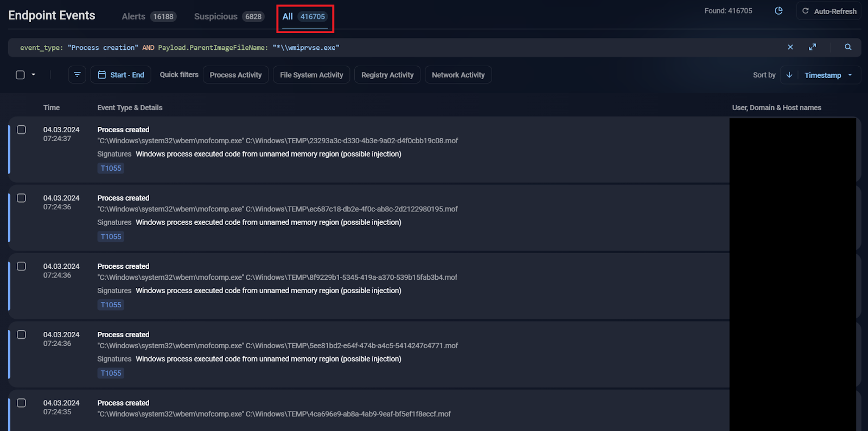
Task: Check the event with ec687c18 mof file
Action: (21, 198)
